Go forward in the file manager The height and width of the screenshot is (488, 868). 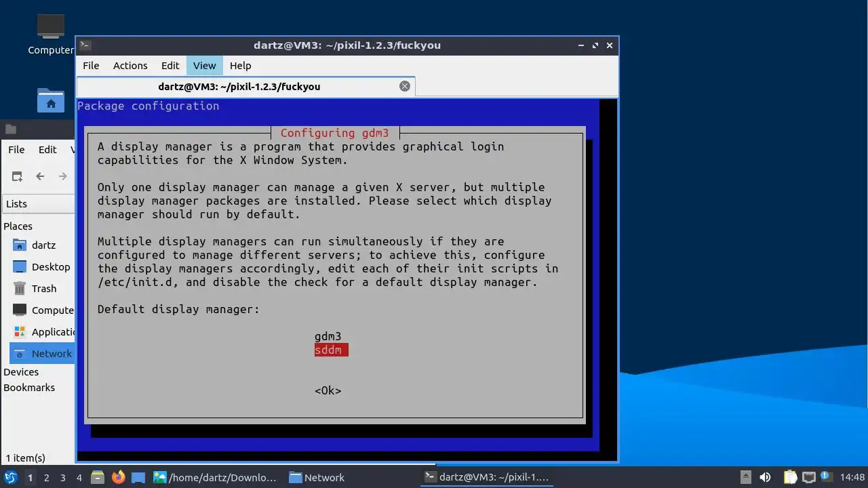coord(63,176)
